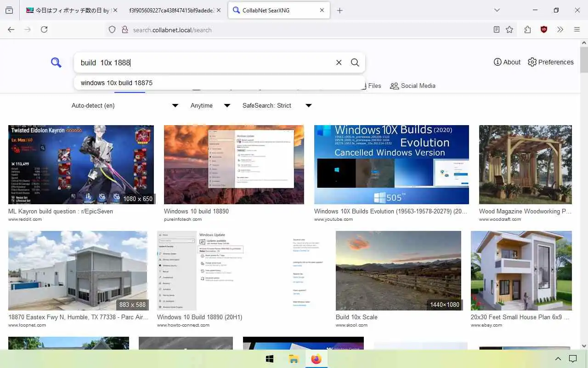The height and width of the screenshot is (368, 588).
Task: Click in the search query input field
Action: pos(205,63)
